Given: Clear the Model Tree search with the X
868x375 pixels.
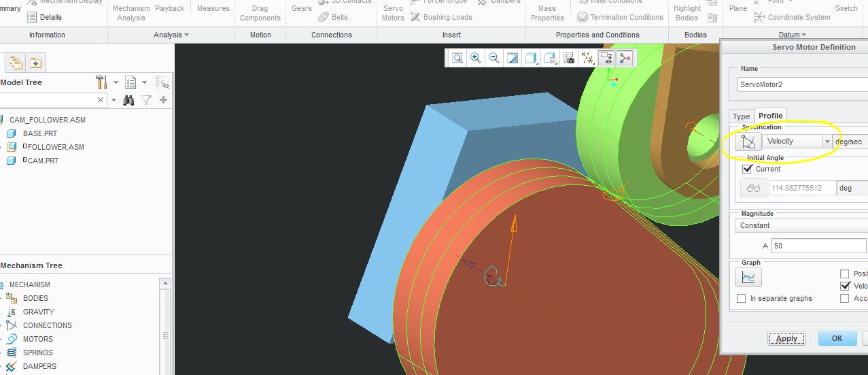Looking at the screenshot, I should point(101,100).
